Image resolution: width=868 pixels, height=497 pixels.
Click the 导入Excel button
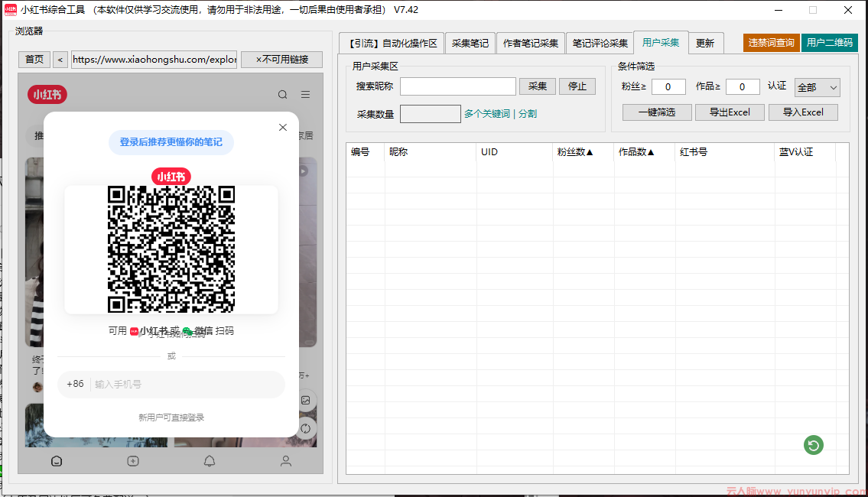coord(803,112)
